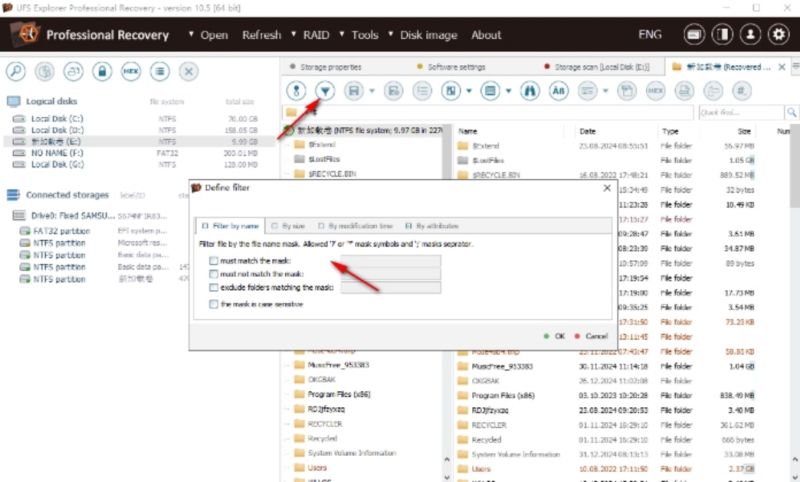Click the stacked-lines list icon above Logical disks
The image size is (800, 482).
(160, 71)
